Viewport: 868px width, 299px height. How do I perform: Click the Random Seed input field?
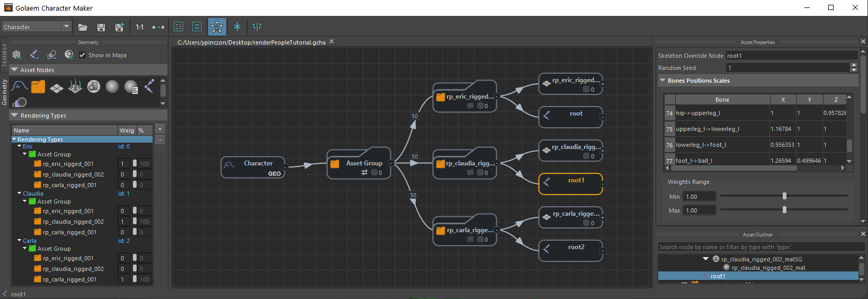pos(788,67)
